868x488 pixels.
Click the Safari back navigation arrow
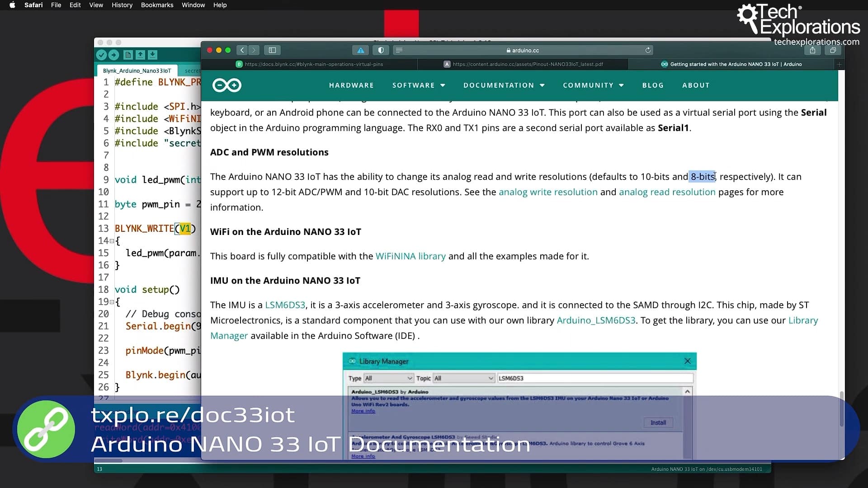pyautogui.click(x=241, y=50)
